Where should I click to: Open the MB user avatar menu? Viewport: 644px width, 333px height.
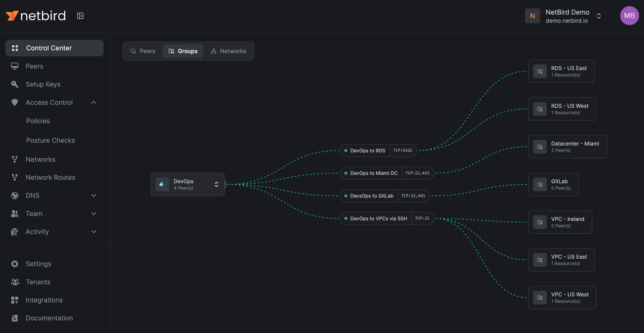[x=629, y=16]
